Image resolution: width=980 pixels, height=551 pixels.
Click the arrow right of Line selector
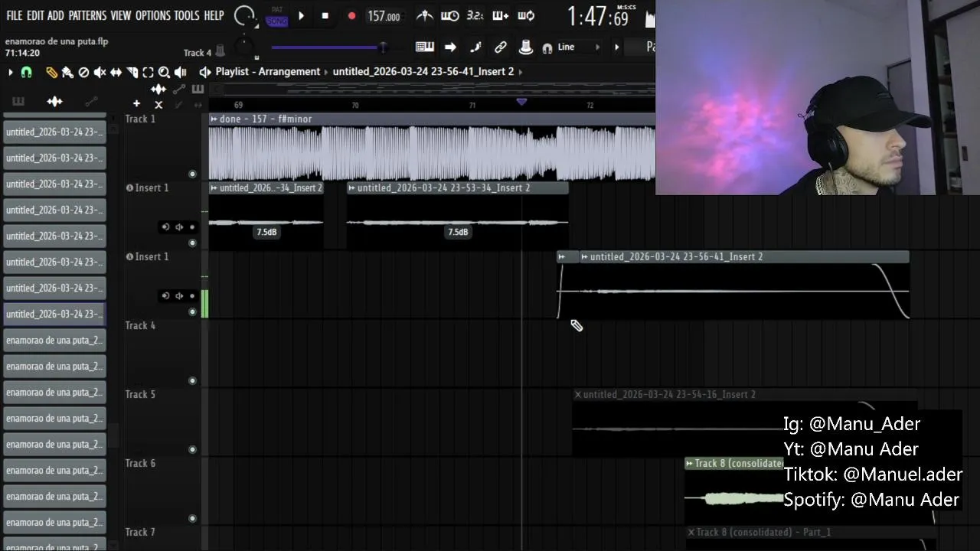pyautogui.click(x=616, y=47)
